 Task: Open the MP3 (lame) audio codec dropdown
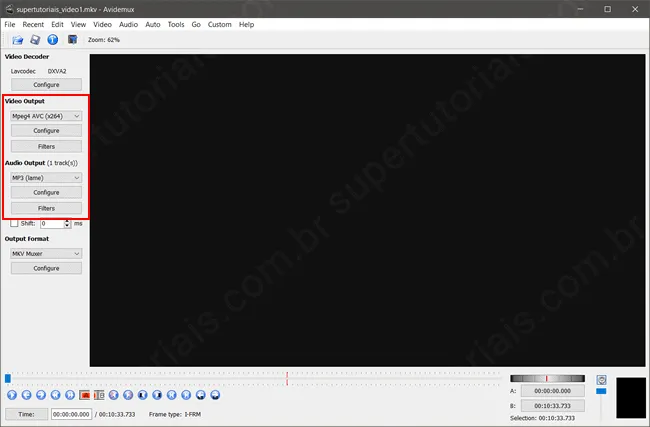coord(46,178)
